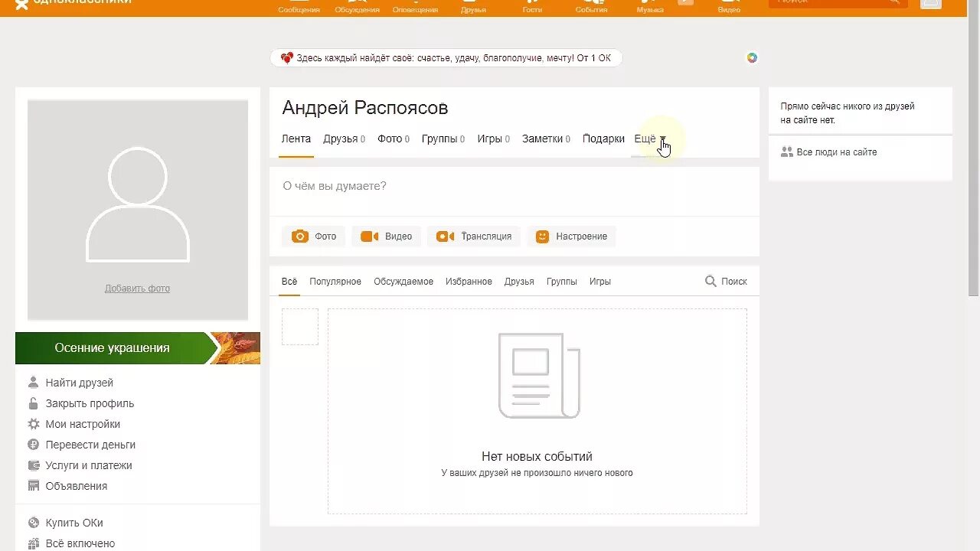The width and height of the screenshot is (980, 551).
Task: Open the Группы 0 profile tab
Action: click(x=443, y=139)
